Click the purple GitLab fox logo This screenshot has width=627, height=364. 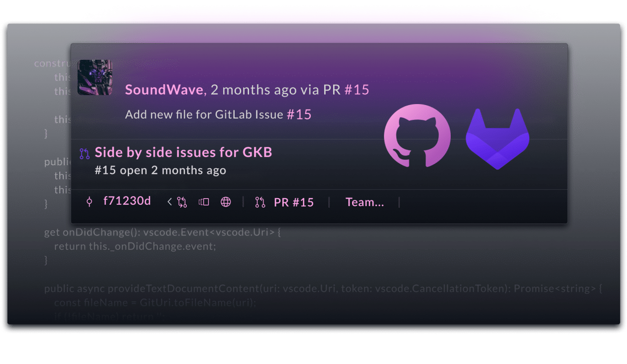click(498, 139)
